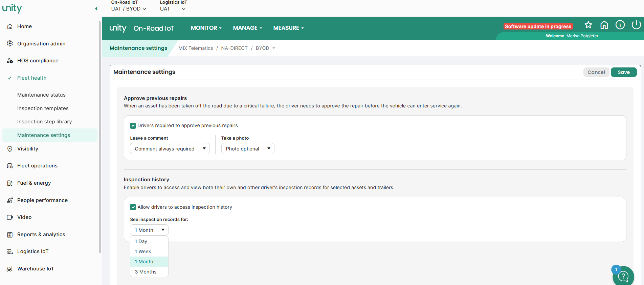644x285 pixels.
Task: Uncheck Drivers required to approve previous repairs
Action: [133, 126]
